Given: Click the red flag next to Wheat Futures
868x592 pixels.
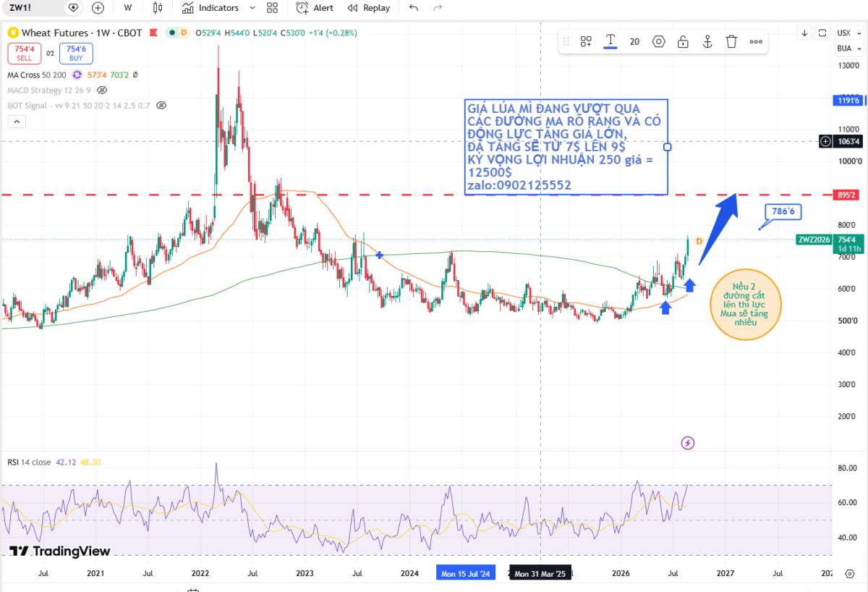Looking at the screenshot, I should point(153,33).
